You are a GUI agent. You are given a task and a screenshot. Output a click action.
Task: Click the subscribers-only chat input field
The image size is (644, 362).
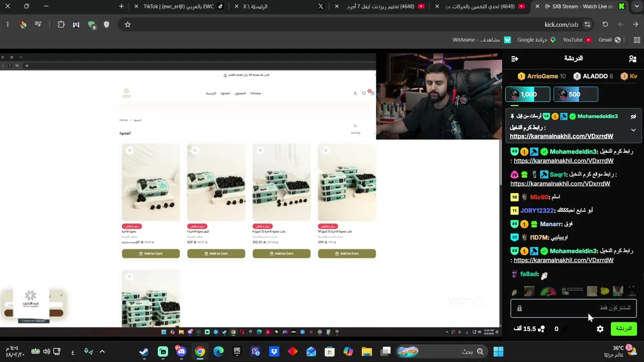coord(574,308)
